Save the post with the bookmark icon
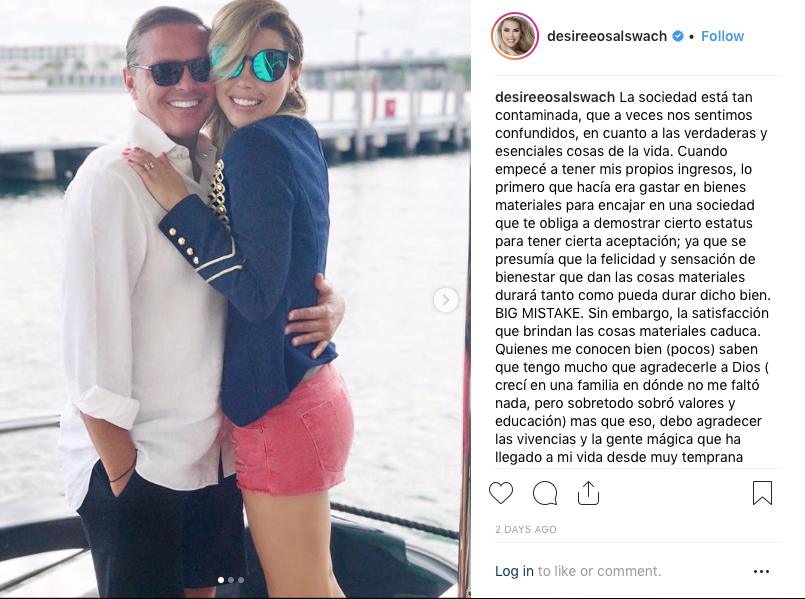Viewport: 805px width, 599px height. (x=762, y=493)
